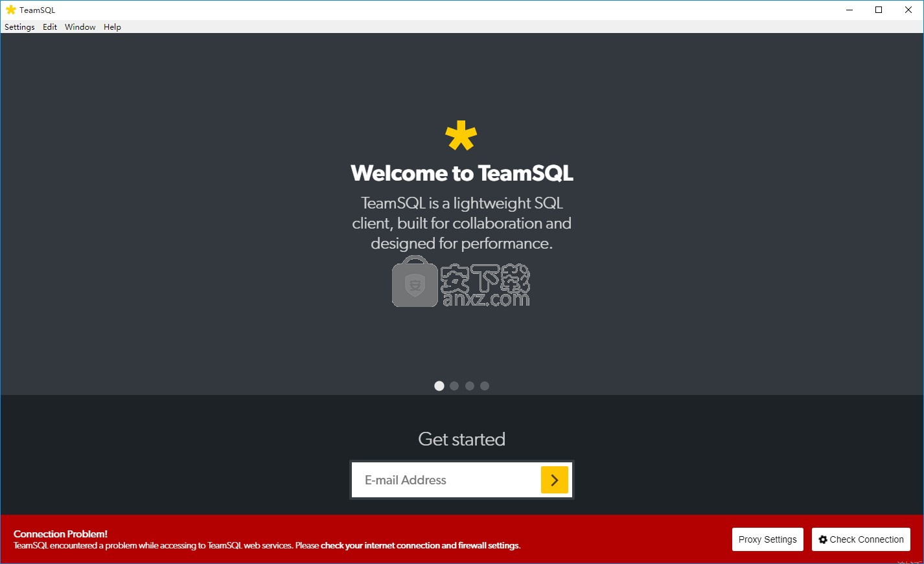
Task: Open the Help menu
Action: [x=112, y=27]
